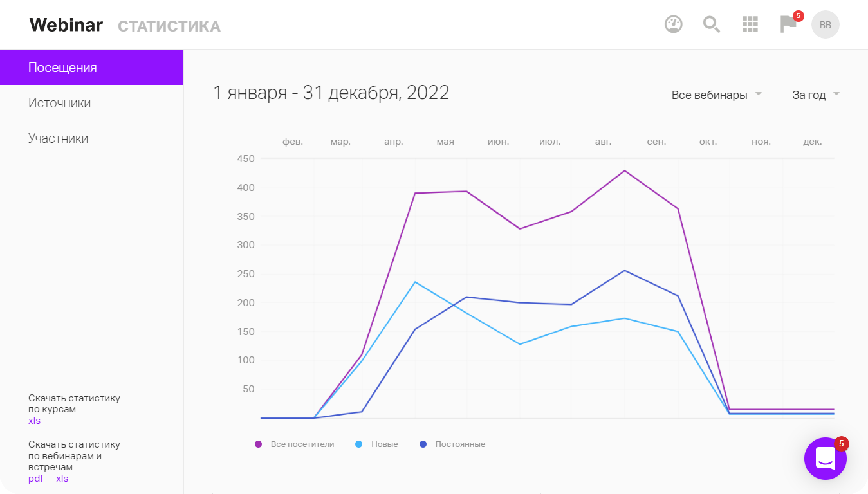This screenshot has width=868, height=494.
Task: Download webinar statistics as pdf
Action: [36, 478]
